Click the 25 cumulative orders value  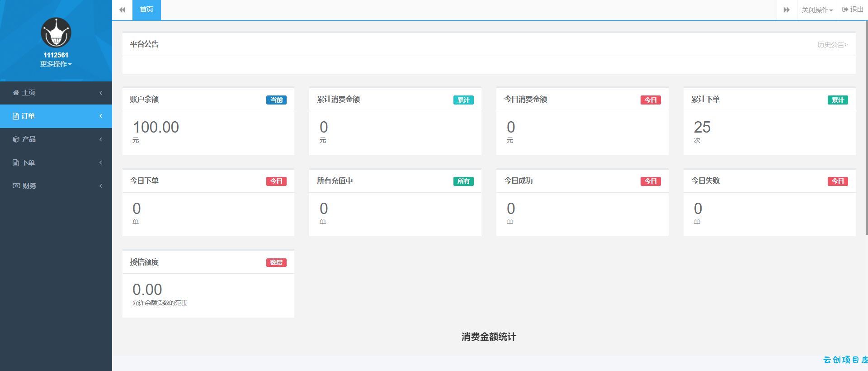702,127
